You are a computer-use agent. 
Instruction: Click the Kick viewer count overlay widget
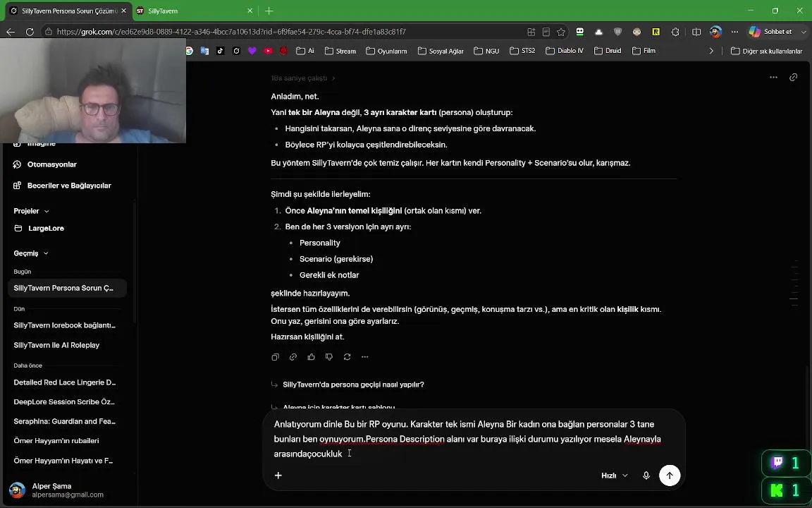click(x=786, y=490)
